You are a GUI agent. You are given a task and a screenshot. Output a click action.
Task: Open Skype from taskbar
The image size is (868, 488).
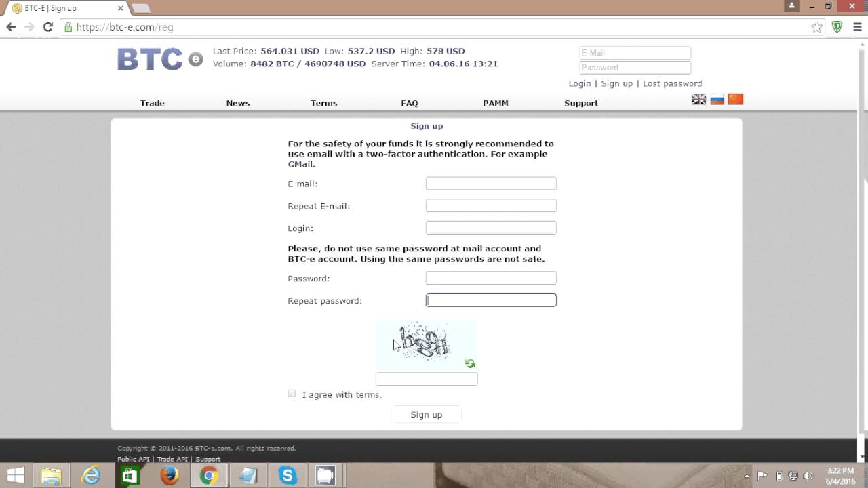point(288,476)
